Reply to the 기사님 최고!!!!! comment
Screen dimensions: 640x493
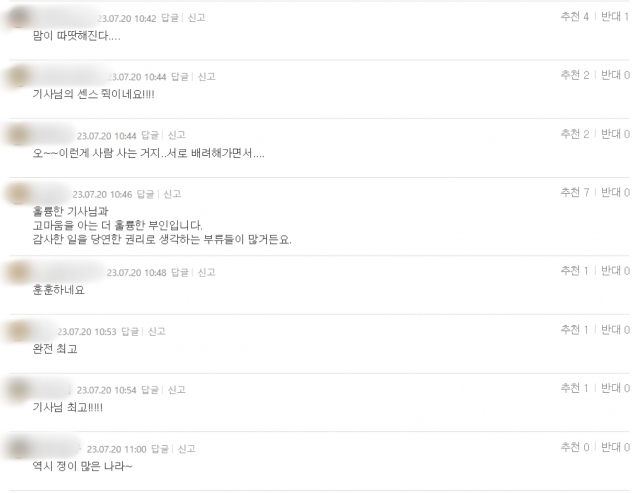[x=150, y=390]
